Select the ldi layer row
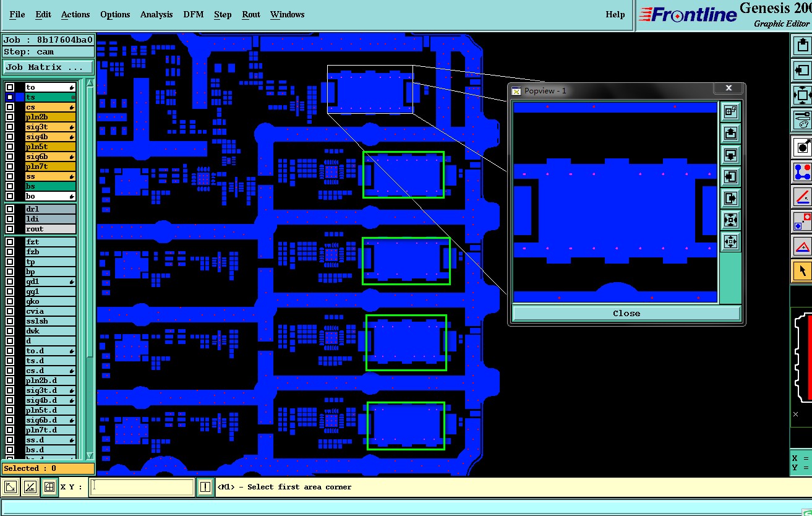Image resolution: width=812 pixels, height=516 pixels. [x=50, y=219]
